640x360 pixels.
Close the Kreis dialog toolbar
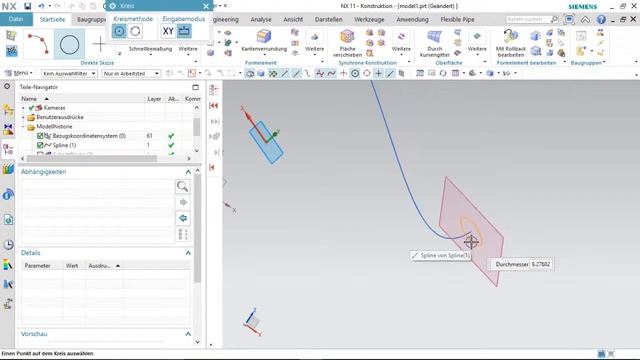(x=206, y=6)
